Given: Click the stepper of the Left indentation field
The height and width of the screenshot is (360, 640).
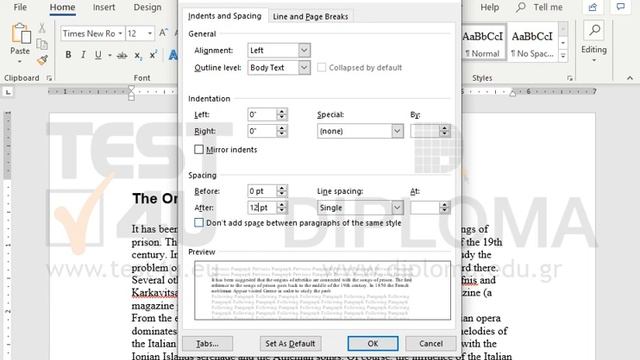Looking at the screenshot, I should (x=282, y=114).
